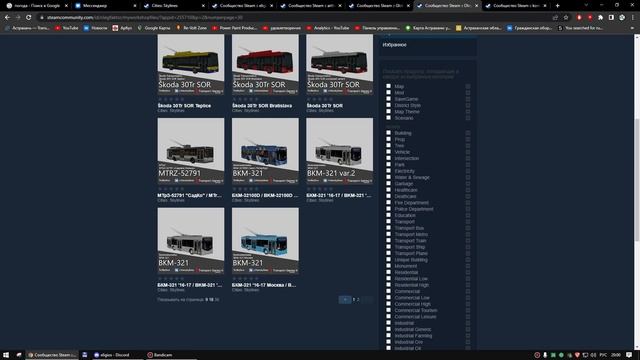640x360 pixels.
Task: Check the Map category checkbox
Action: [x=389, y=86]
